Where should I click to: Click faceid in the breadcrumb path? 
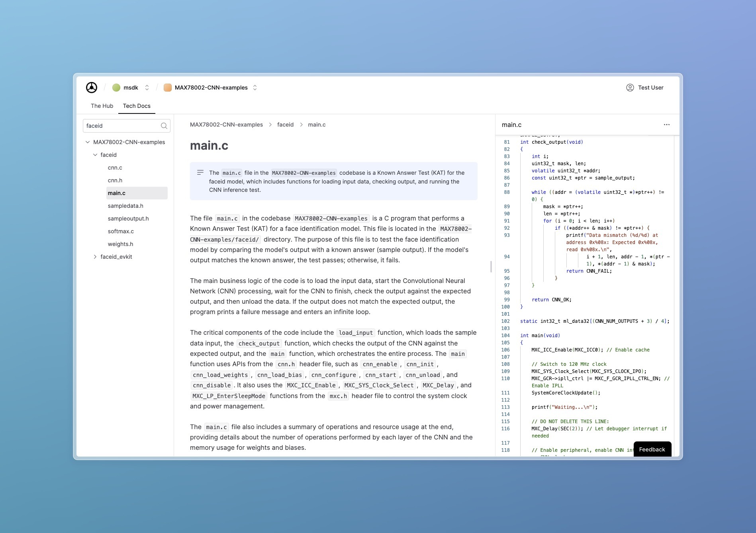(x=285, y=125)
